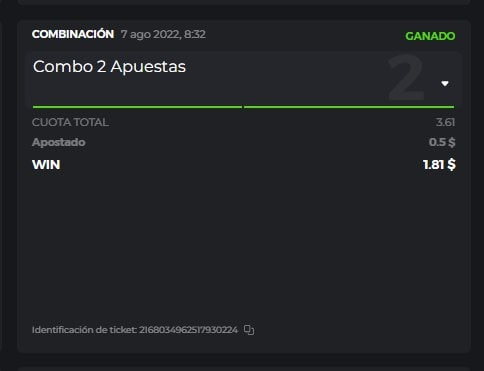Click the total odds value 3.61

pyautogui.click(x=445, y=122)
